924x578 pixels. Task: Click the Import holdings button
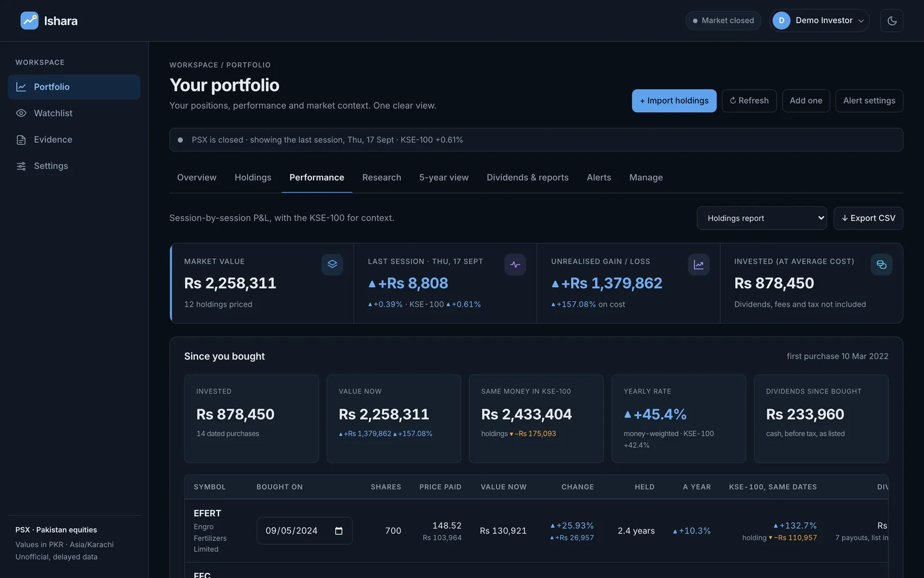[x=674, y=101]
